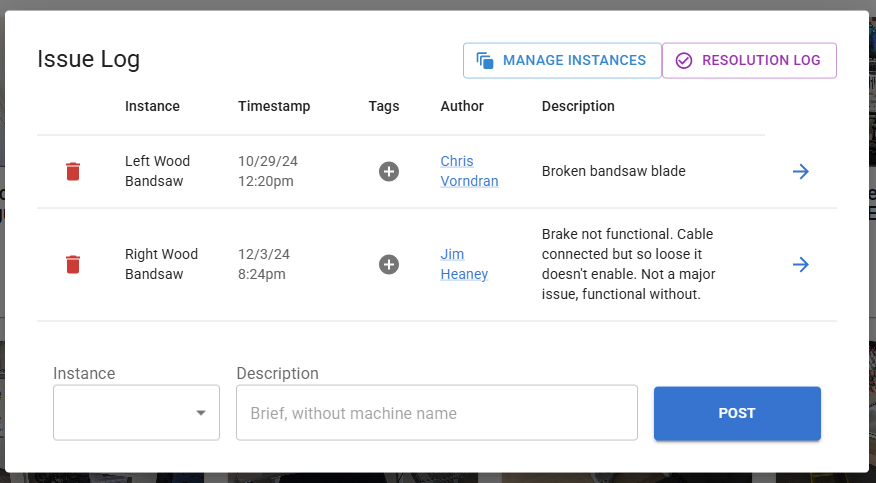Select the "Broken bandsaw blade" description text
The height and width of the screenshot is (483, 876).
pyautogui.click(x=613, y=171)
